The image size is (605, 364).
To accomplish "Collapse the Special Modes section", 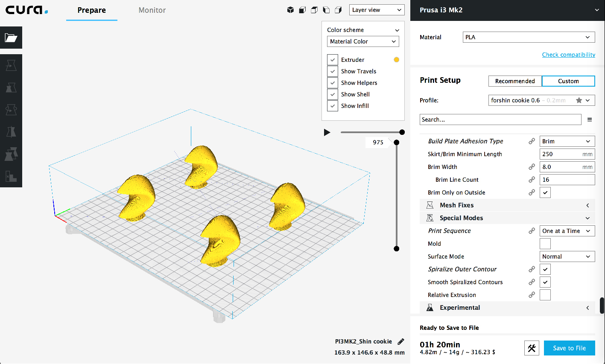I will click(507, 218).
